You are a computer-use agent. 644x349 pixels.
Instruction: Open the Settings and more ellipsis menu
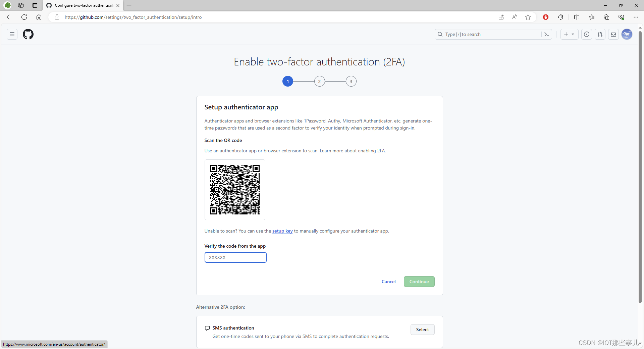click(x=636, y=17)
